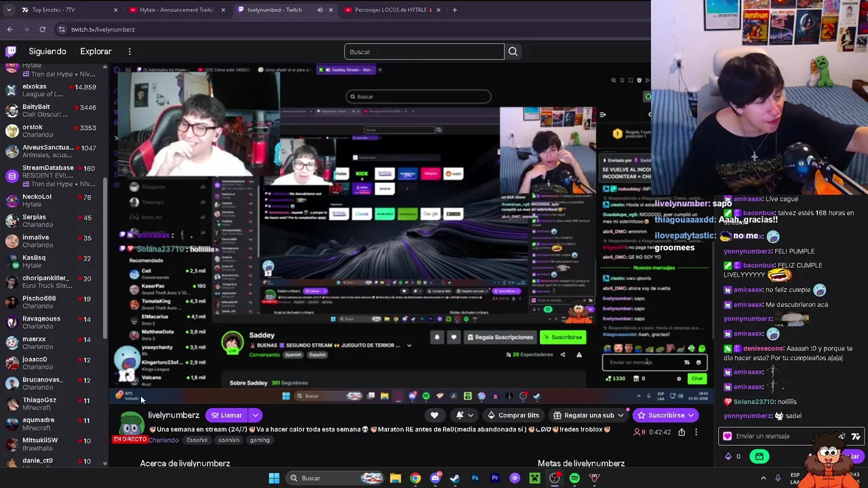Open AlveusSanctuary channel in sidebar
Screen dimensions: 868x488
51,151
